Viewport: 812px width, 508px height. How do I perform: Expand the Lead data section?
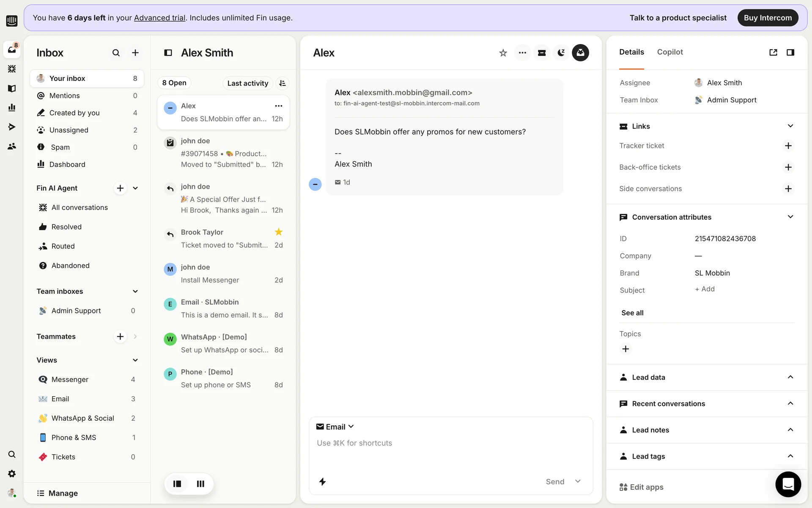(x=790, y=377)
